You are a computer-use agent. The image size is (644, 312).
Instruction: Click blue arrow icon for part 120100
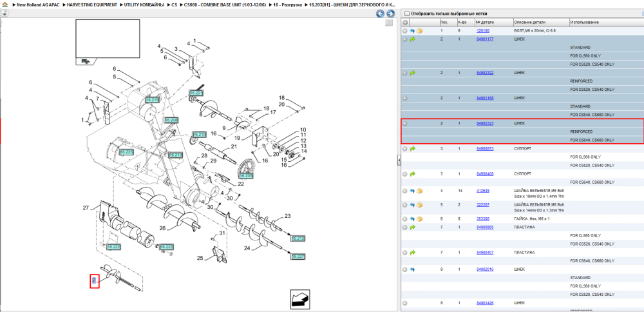point(413,31)
